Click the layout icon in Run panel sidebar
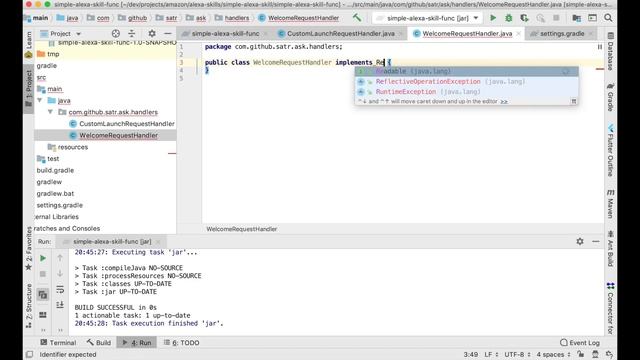 (43, 315)
